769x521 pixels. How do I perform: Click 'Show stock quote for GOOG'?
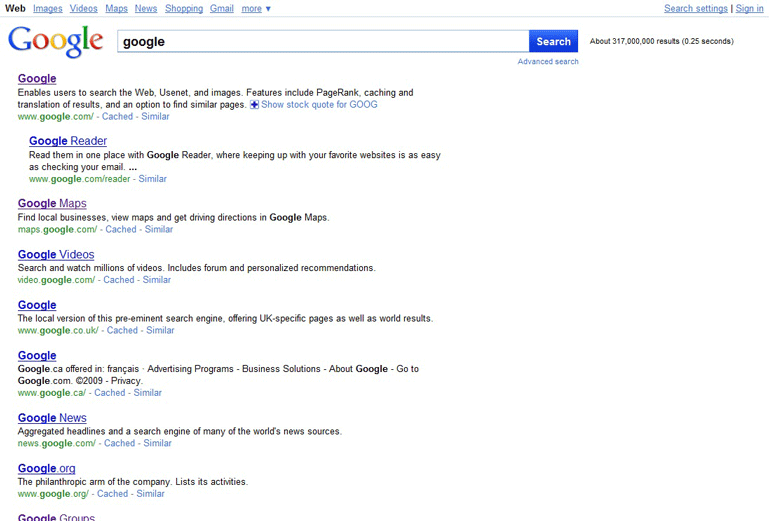[319, 104]
